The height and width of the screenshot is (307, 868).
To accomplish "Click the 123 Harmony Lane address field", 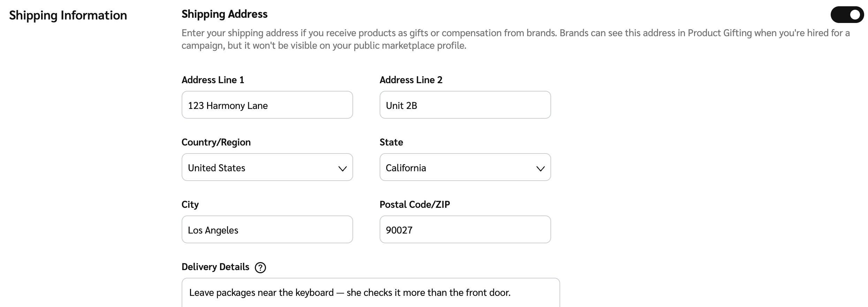I will pos(267,105).
